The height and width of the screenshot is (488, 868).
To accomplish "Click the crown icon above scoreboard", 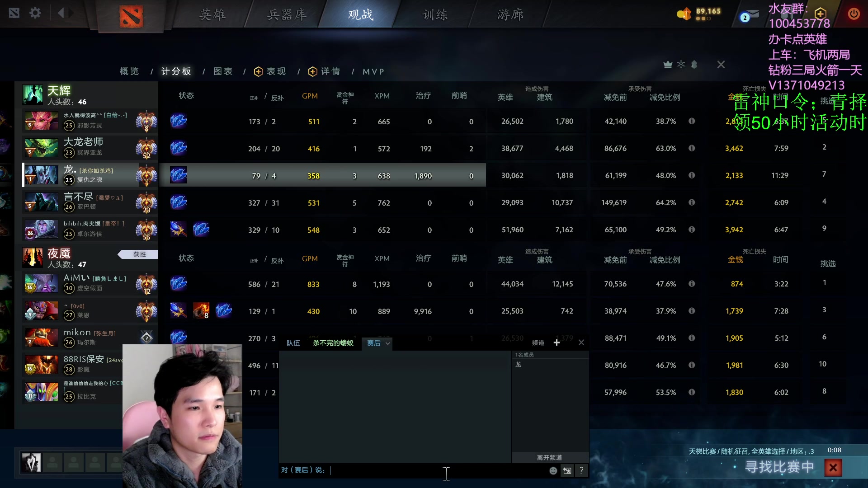I will coord(668,65).
